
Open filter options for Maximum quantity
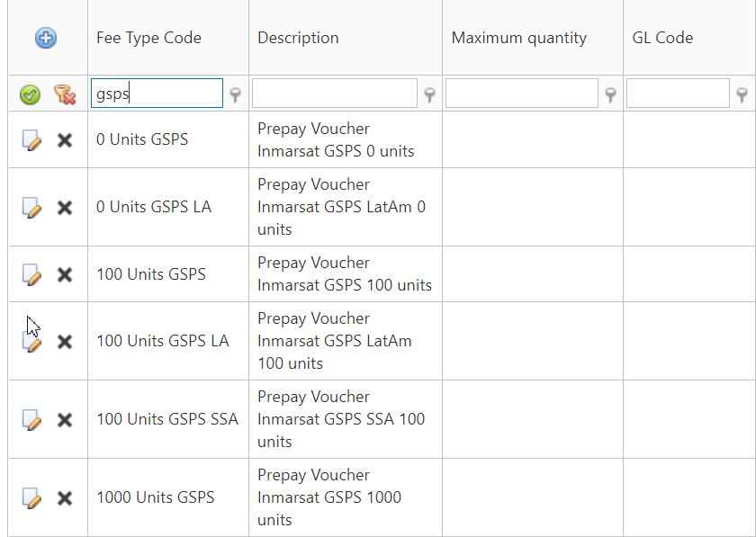point(611,94)
